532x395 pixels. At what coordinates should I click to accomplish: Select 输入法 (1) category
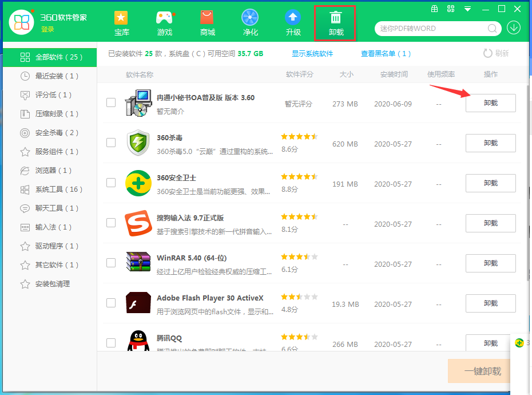pyautogui.click(x=50, y=227)
